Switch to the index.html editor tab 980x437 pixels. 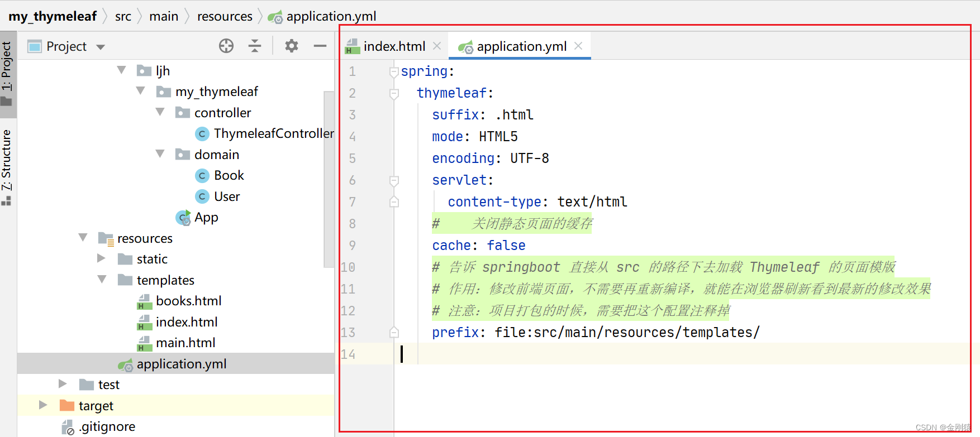(394, 46)
